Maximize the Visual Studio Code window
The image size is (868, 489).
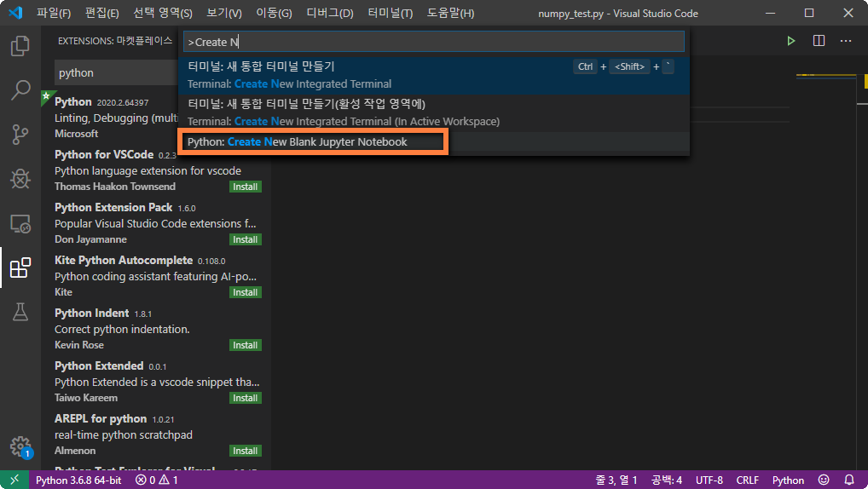pos(809,13)
